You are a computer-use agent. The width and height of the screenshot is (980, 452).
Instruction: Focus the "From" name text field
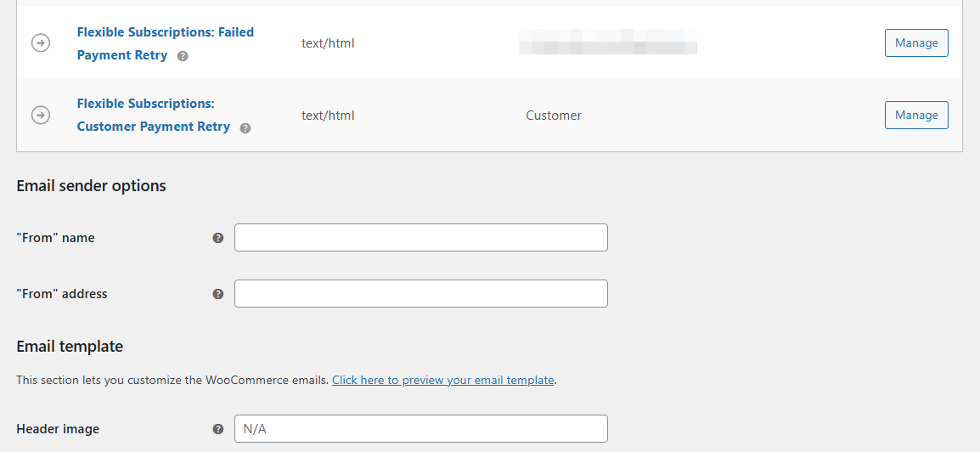coord(420,238)
